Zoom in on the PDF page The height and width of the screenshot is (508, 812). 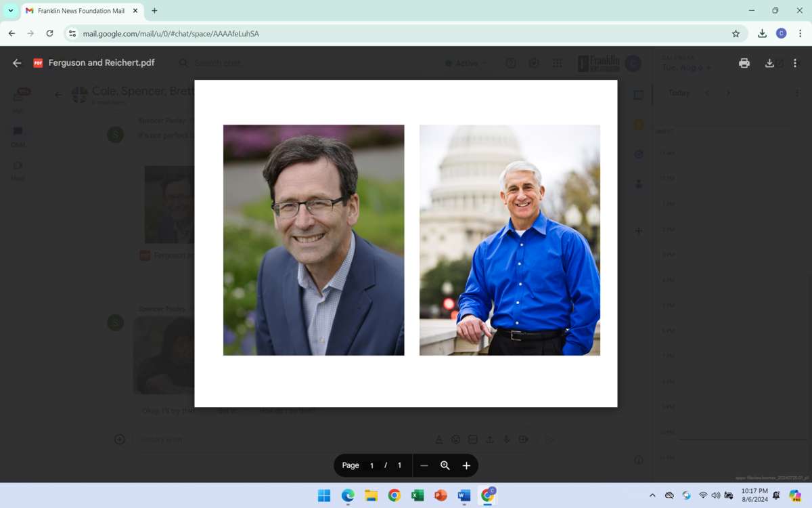click(x=466, y=465)
